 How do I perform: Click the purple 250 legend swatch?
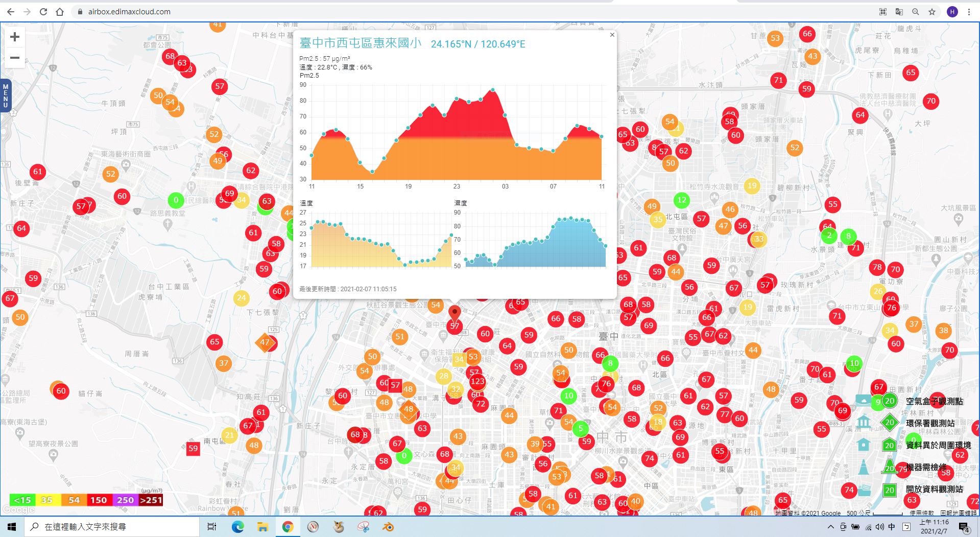coord(126,500)
